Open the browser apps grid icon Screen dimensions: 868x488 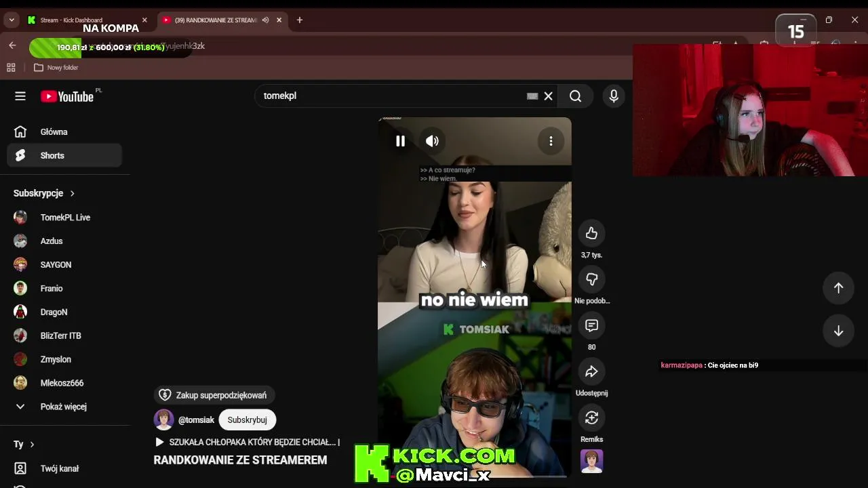pyautogui.click(x=11, y=67)
